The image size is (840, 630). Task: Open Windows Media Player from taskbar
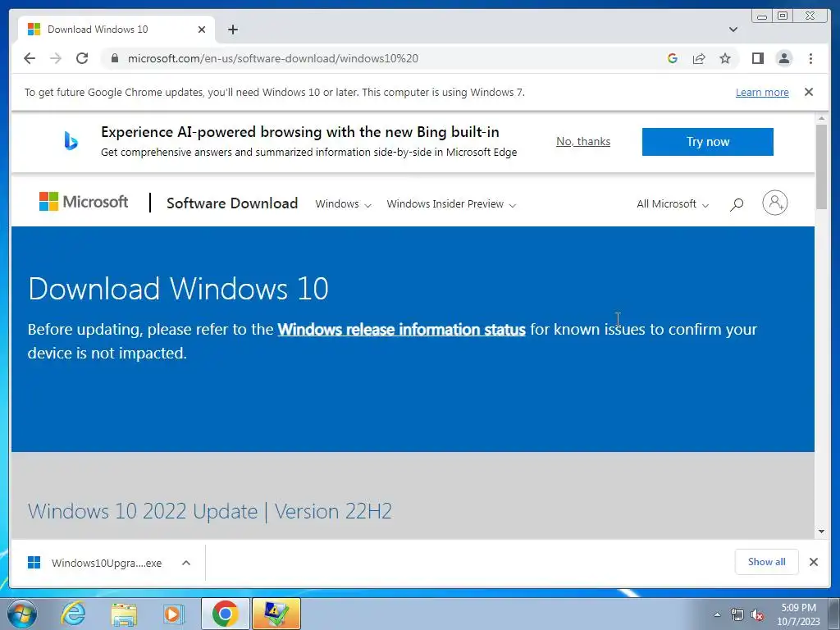click(173, 614)
